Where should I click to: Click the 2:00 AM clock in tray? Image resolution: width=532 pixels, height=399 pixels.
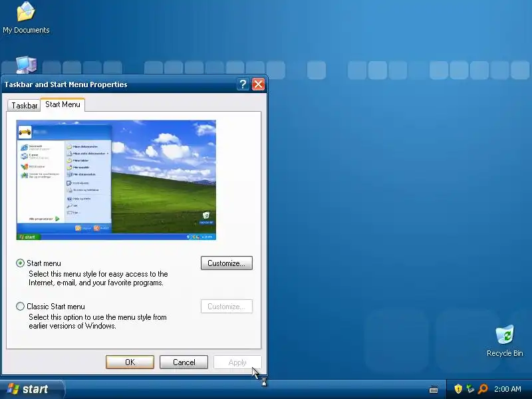click(x=507, y=389)
